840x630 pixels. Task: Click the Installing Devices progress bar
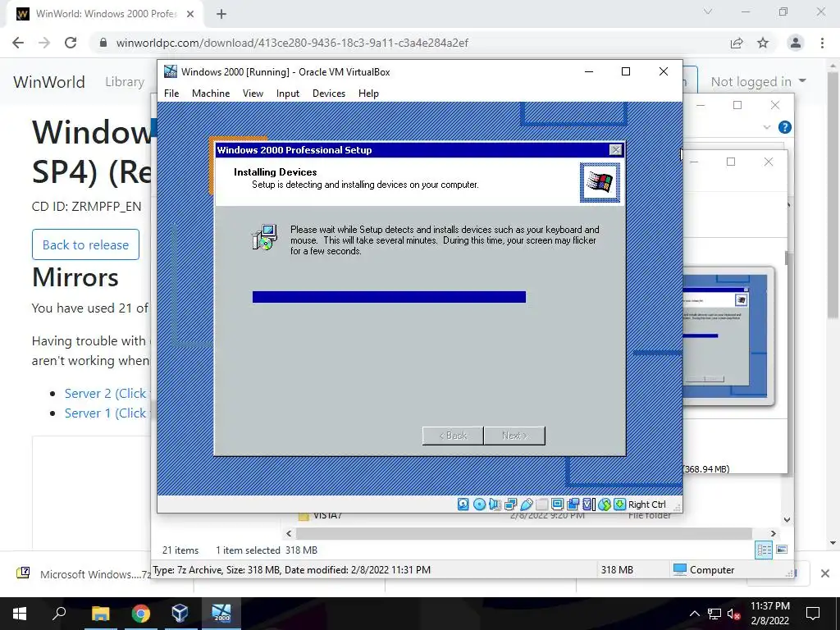click(x=389, y=297)
